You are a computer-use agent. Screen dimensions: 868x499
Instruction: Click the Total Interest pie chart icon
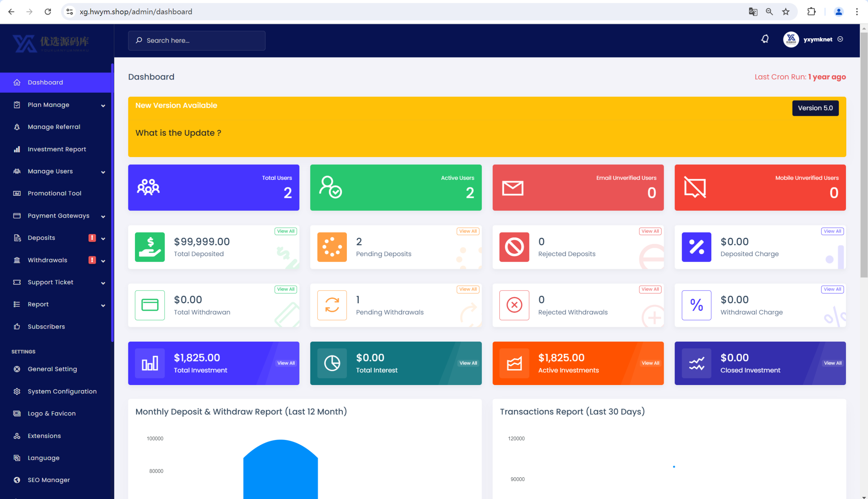pos(332,363)
